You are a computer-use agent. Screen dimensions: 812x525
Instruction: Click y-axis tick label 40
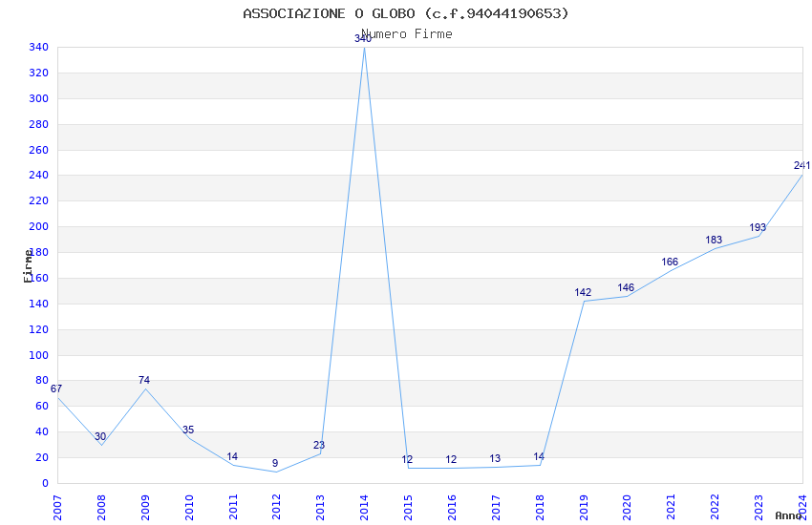tap(42, 431)
